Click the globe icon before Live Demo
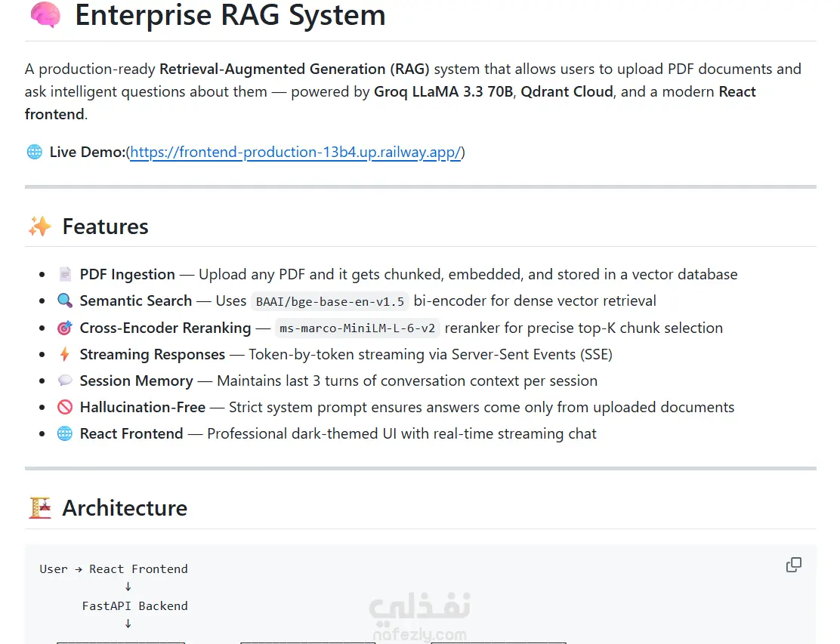 coord(34,152)
